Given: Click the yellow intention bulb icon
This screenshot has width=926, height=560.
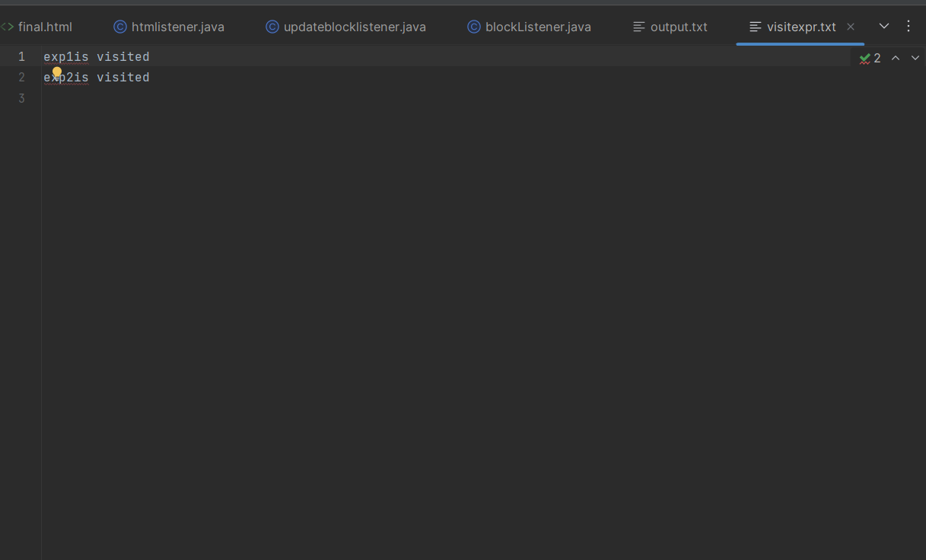Looking at the screenshot, I should coord(57,73).
